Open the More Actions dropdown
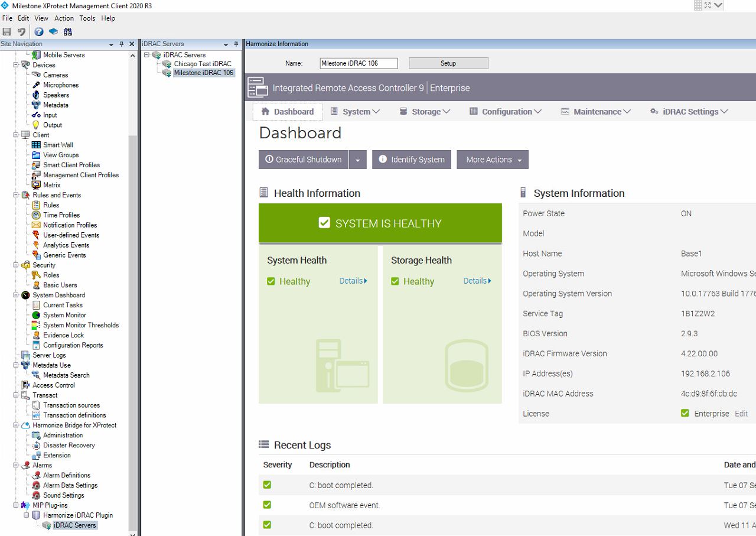Image resolution: width=756 pixels, height=536 pixels. [493, 160]
